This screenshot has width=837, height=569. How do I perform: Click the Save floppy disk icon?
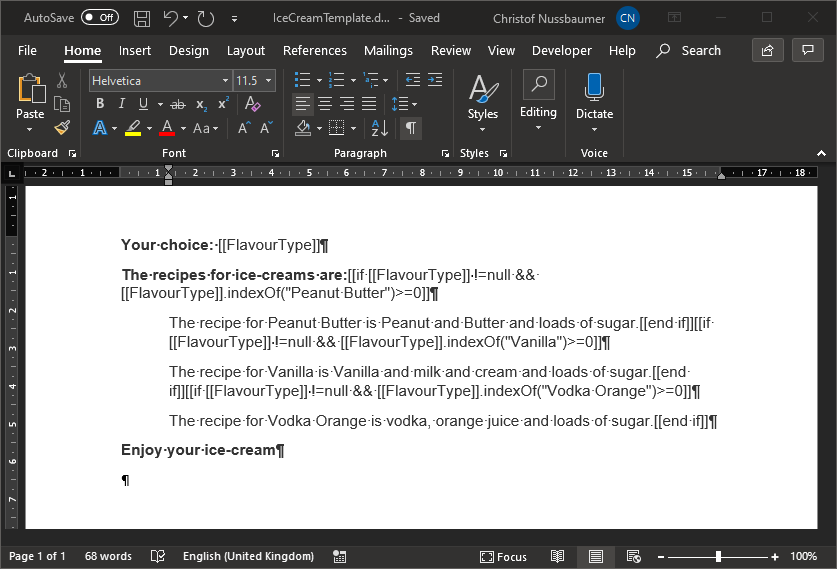142,18
